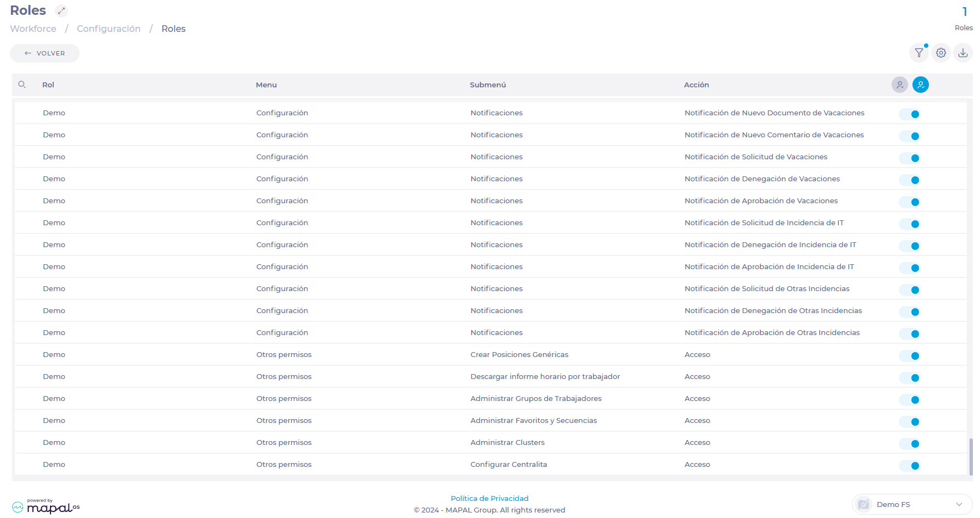The height and width of the screenshot is (518, 980).
Task: Click the grey user icon in header
Action: pos(899,85)
